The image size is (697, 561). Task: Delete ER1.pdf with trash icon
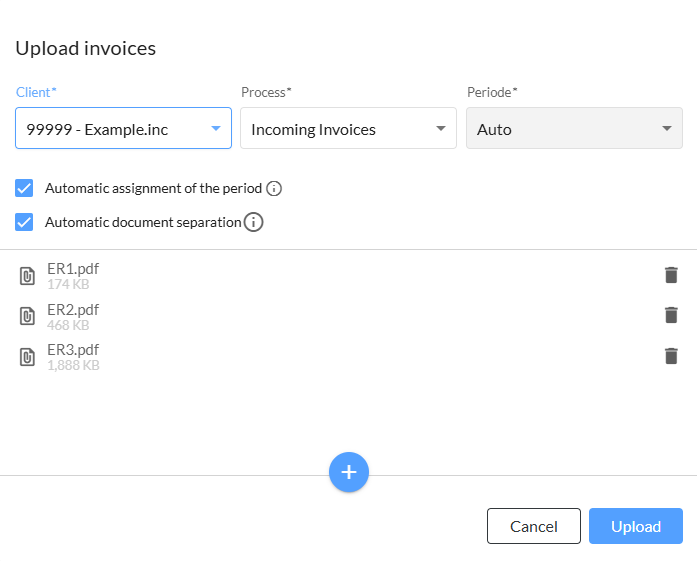(671, 275)
